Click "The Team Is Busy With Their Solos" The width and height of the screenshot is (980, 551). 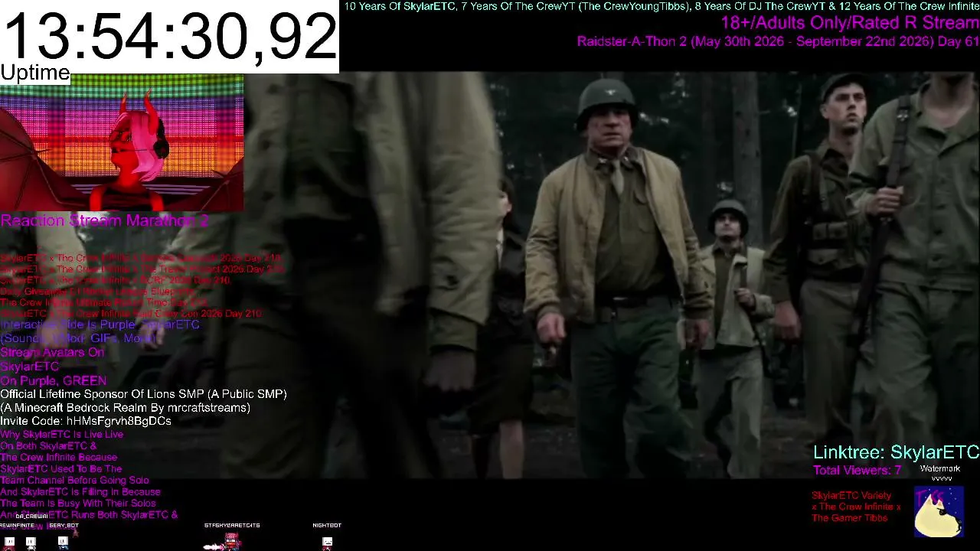tap(78, 504)
